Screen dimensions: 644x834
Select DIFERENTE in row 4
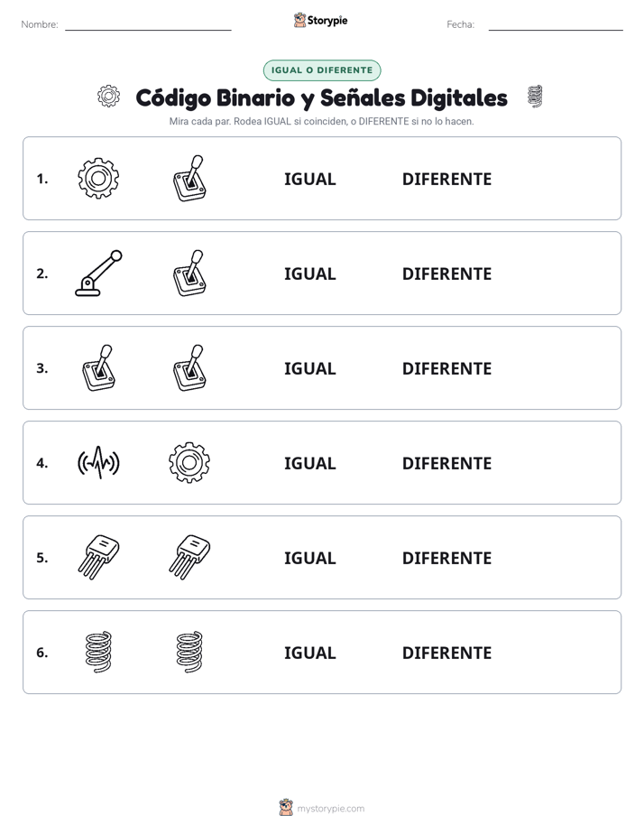(x=446, y=463)
